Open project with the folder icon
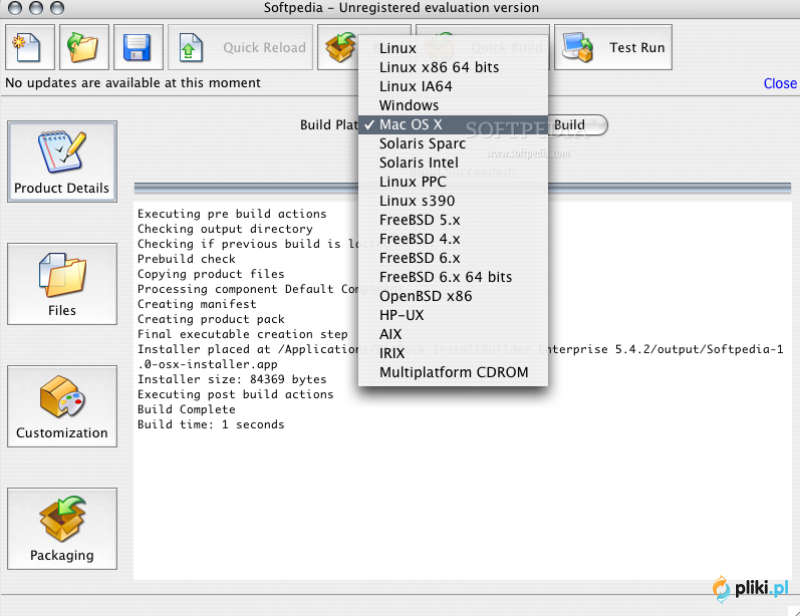This screenshot has width=800, height=616. click(x=84, y=47)
